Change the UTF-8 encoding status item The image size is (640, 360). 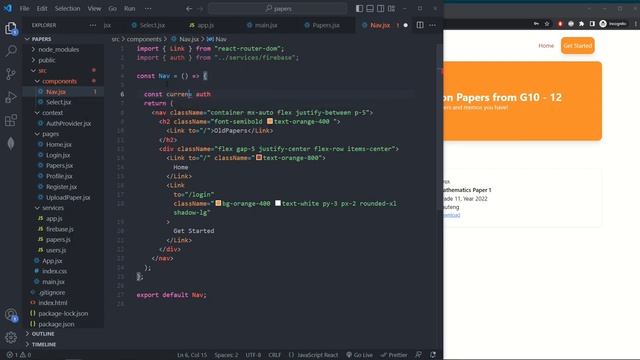pyautogui.click(x=253, y=355)
